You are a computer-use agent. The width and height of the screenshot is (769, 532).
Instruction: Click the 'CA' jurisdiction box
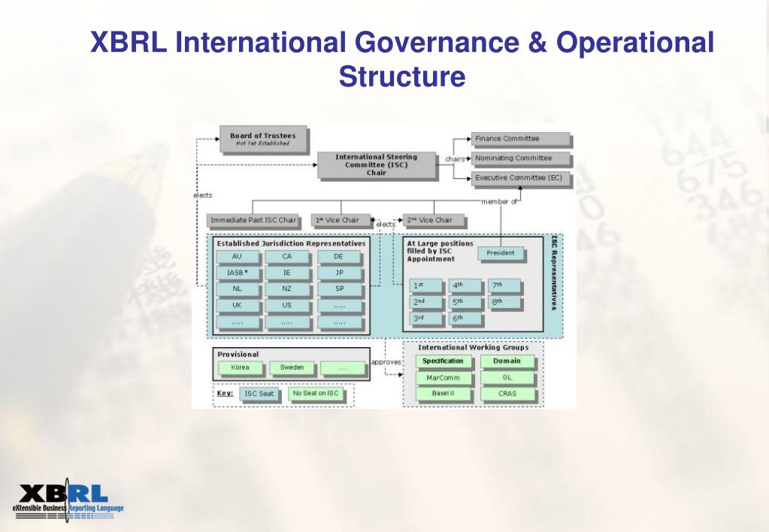287,256
